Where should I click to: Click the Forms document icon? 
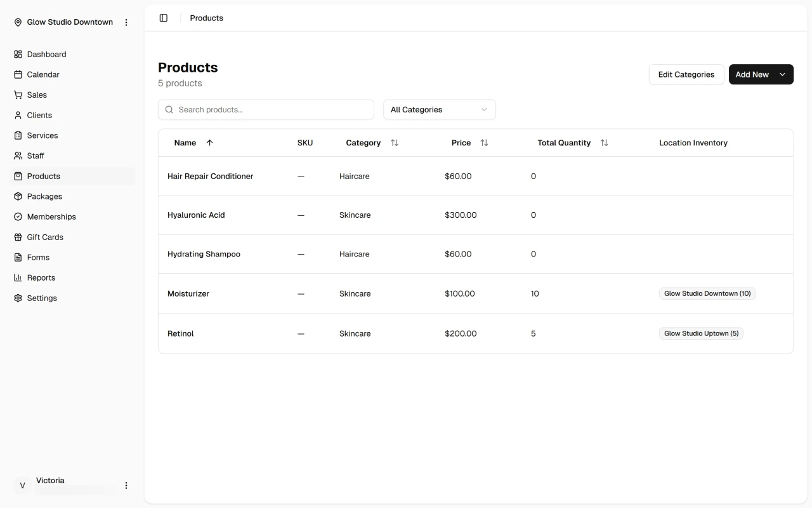point(18,258)
